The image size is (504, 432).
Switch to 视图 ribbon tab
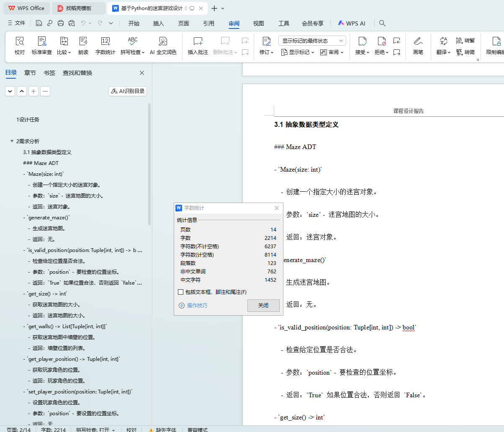point(259,23)
